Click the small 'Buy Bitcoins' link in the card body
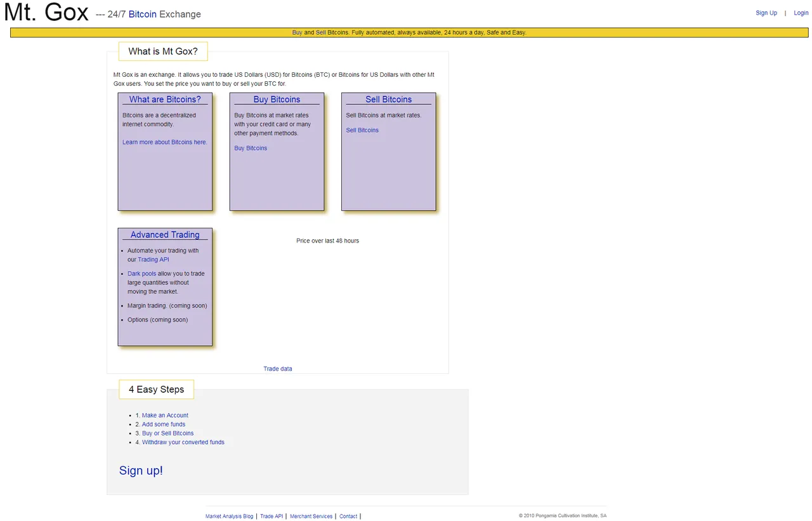This screenshot has height=521, width=812. pyautogui.click(x=251, y=148)
